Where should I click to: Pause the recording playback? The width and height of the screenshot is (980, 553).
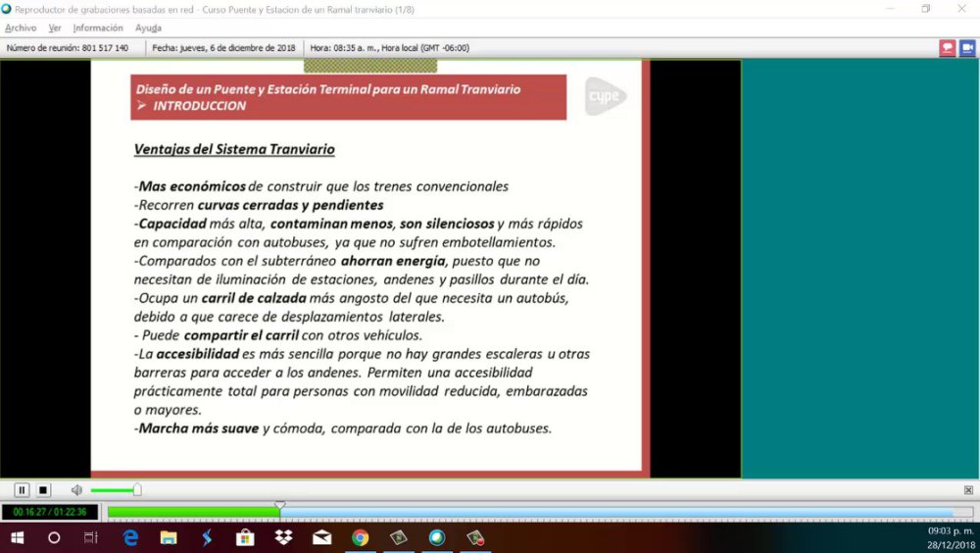[22, 490]
